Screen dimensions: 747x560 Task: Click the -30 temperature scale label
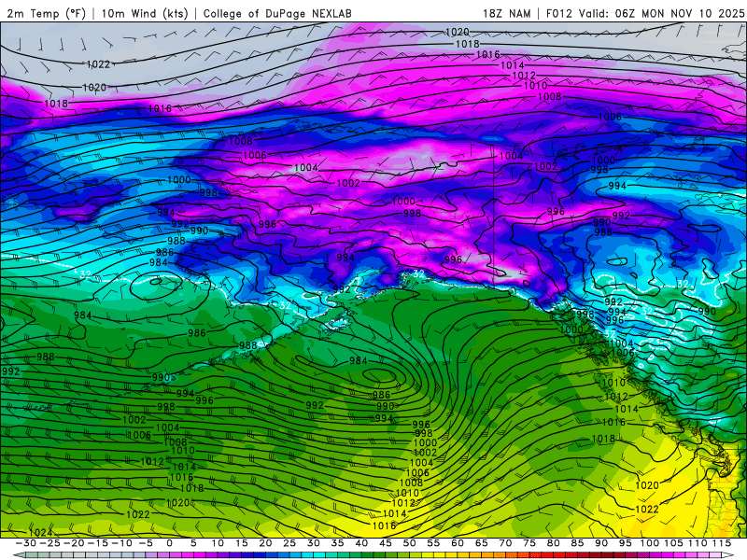click(x=26, y=543)
